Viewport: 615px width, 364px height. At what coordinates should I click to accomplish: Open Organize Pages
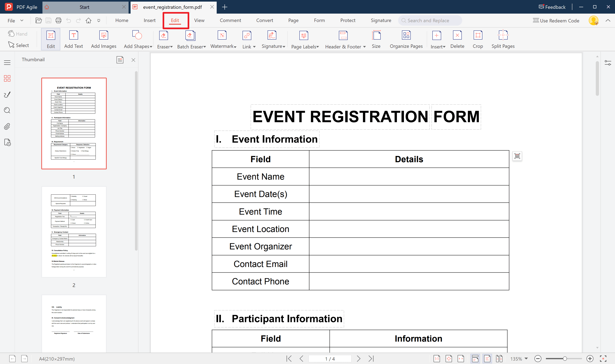[x=406, y=39]
